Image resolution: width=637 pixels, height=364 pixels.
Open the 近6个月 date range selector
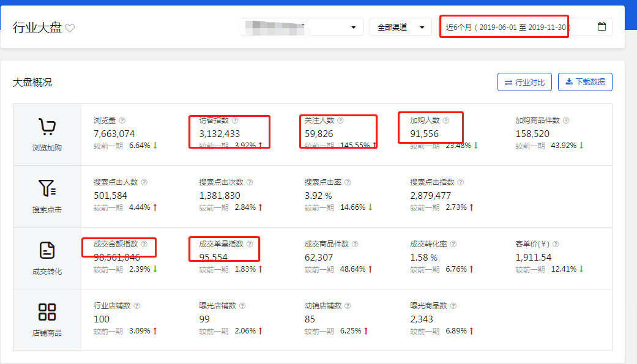517,28
